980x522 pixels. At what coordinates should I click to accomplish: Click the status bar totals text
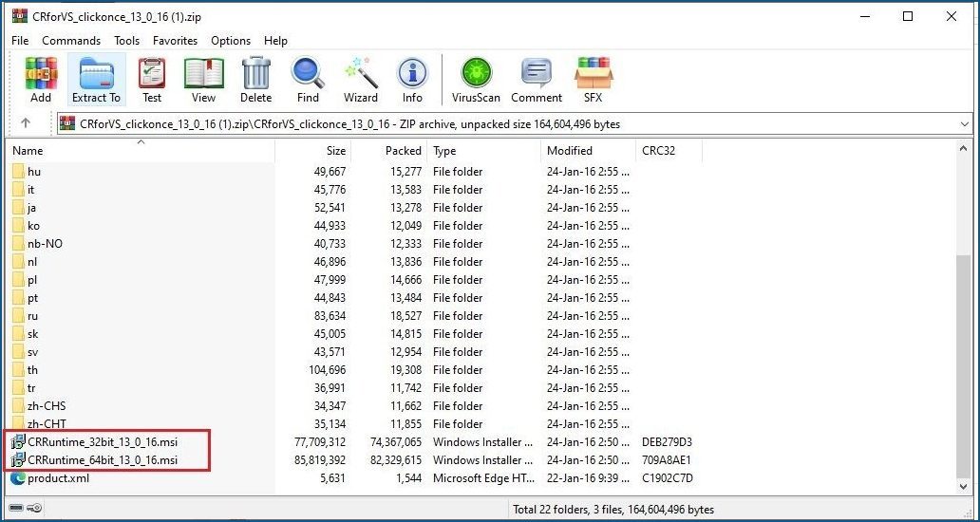tap(613, 510)
